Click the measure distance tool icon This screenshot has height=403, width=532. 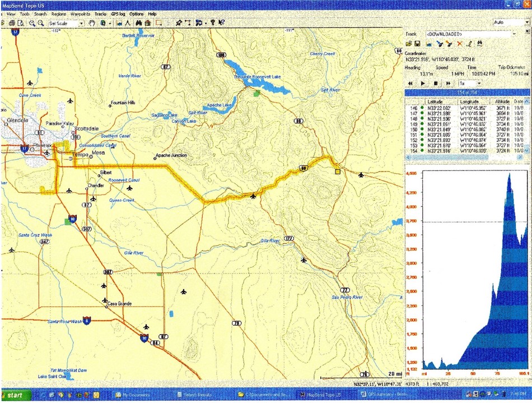tap(188, 23)
